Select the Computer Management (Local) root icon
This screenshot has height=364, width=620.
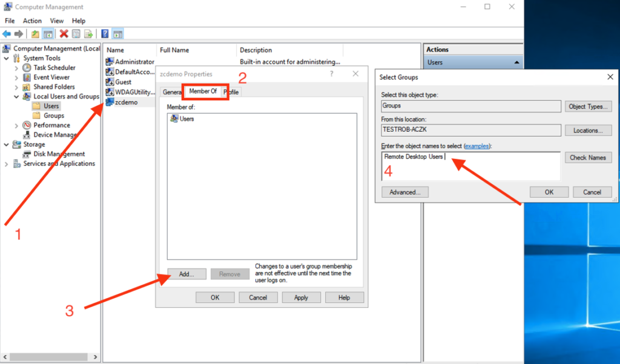(7, 48)
